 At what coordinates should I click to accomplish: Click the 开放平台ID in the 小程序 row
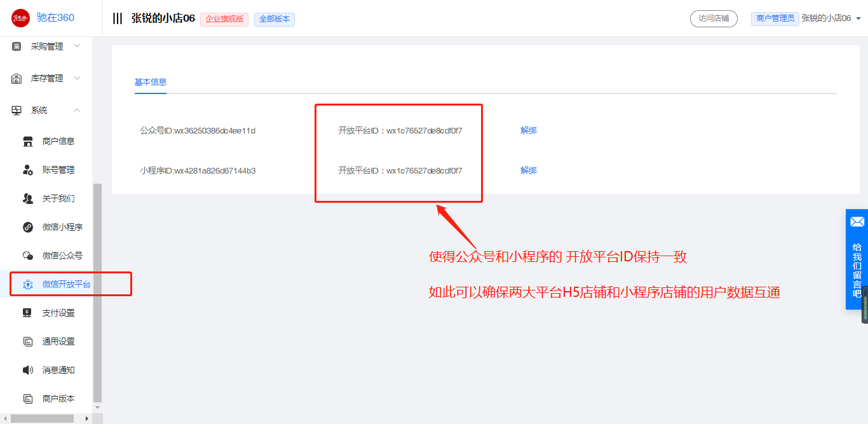[400, 171]
